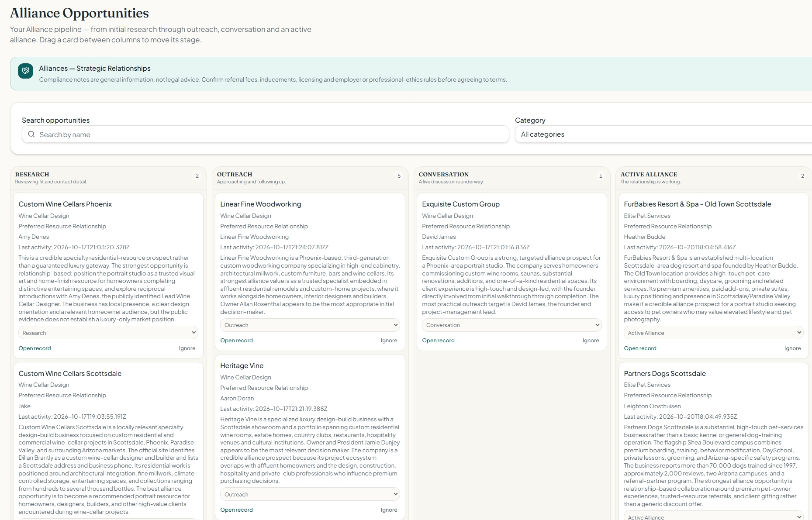Open record for Heritage Vine

(x=236, y=510)
